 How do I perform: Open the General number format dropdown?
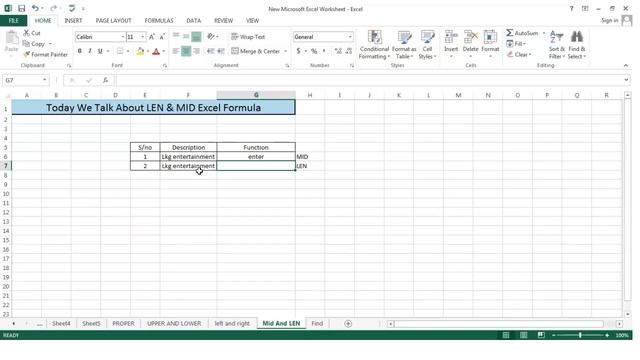pos(350,37)
